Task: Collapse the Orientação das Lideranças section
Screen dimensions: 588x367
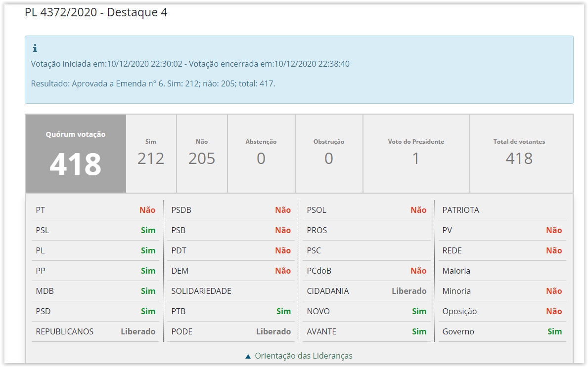Action: pos(303,356)
